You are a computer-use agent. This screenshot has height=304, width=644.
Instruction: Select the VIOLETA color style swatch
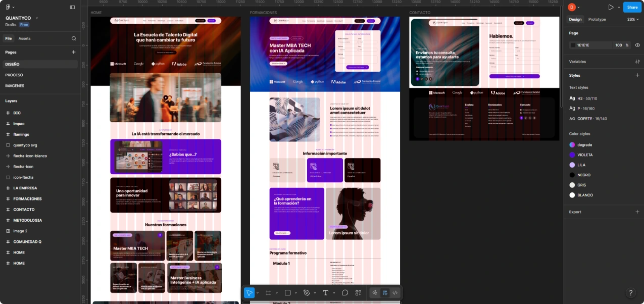click(x=572, y=155)
